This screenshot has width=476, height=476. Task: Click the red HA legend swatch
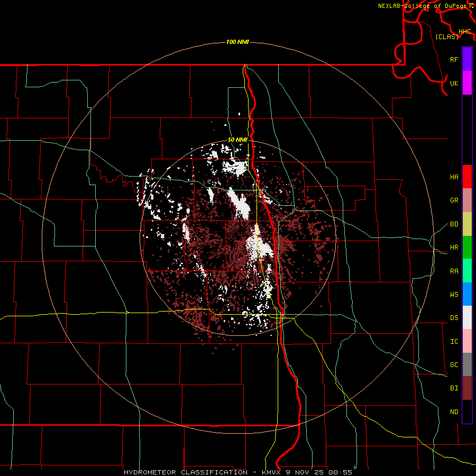point(467,177)
